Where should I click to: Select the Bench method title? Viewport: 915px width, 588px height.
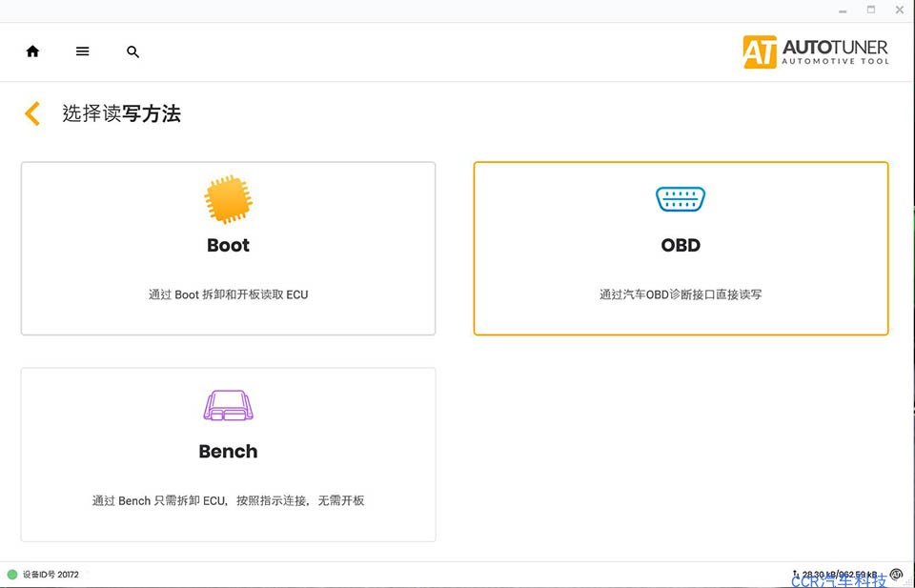click(228, 452)
